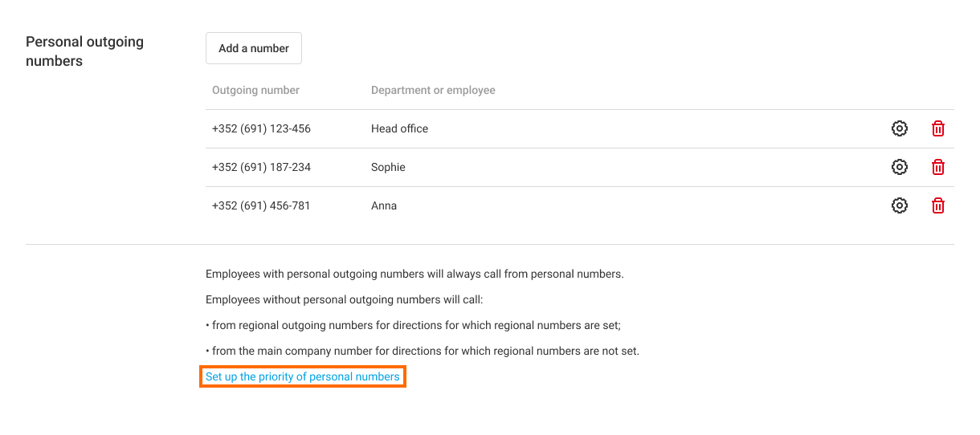Click the text about employees with personal numbers

pyautogui.click(x=414, y=274)
